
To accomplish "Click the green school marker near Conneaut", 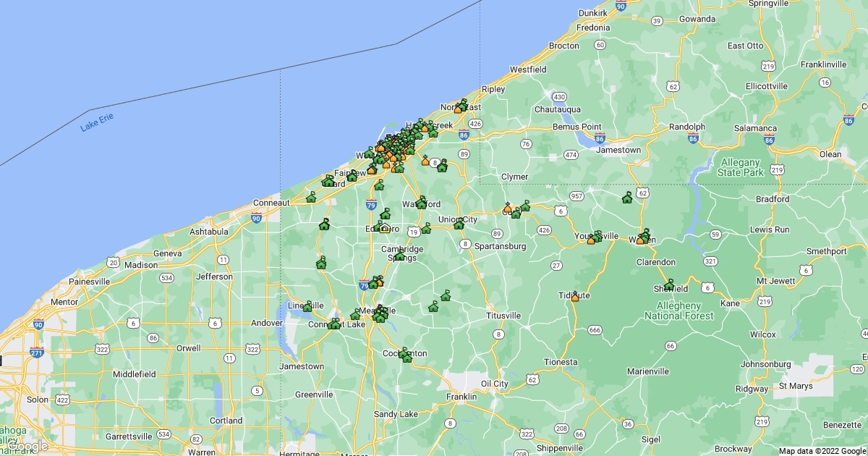I will point(312,198).
